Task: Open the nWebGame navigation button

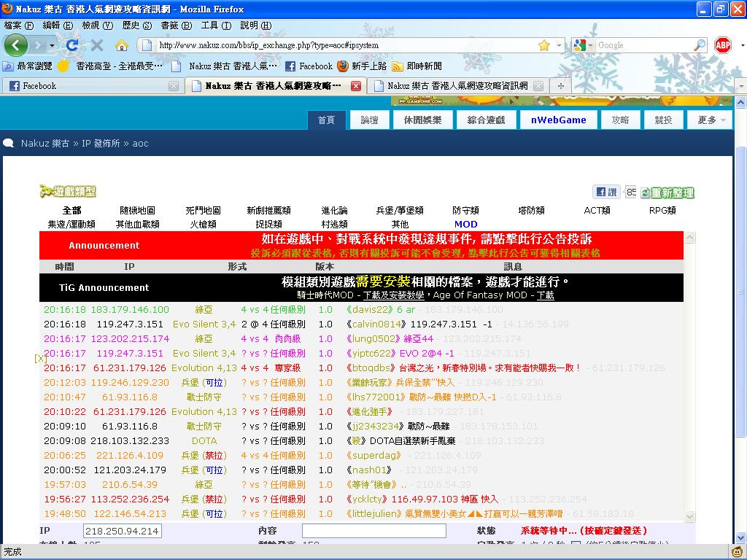Action: click(x=559, y=120)
